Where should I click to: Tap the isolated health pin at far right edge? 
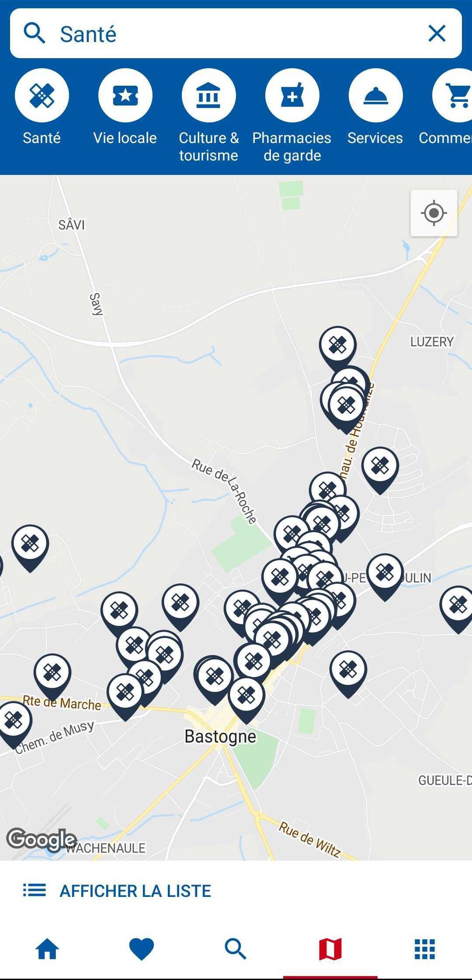(x=457, y=609)
